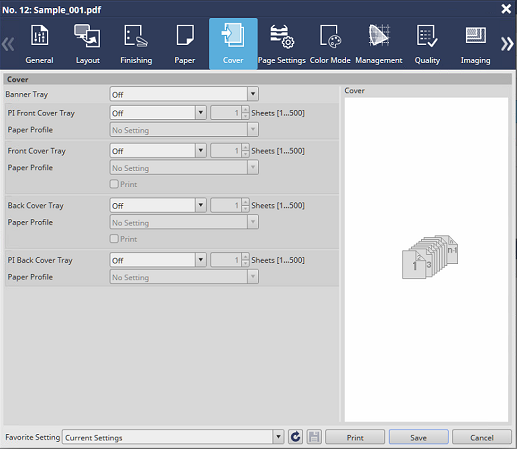Open the Finishing tab icon
The image size is (517, 449).
tap(136, 35)
